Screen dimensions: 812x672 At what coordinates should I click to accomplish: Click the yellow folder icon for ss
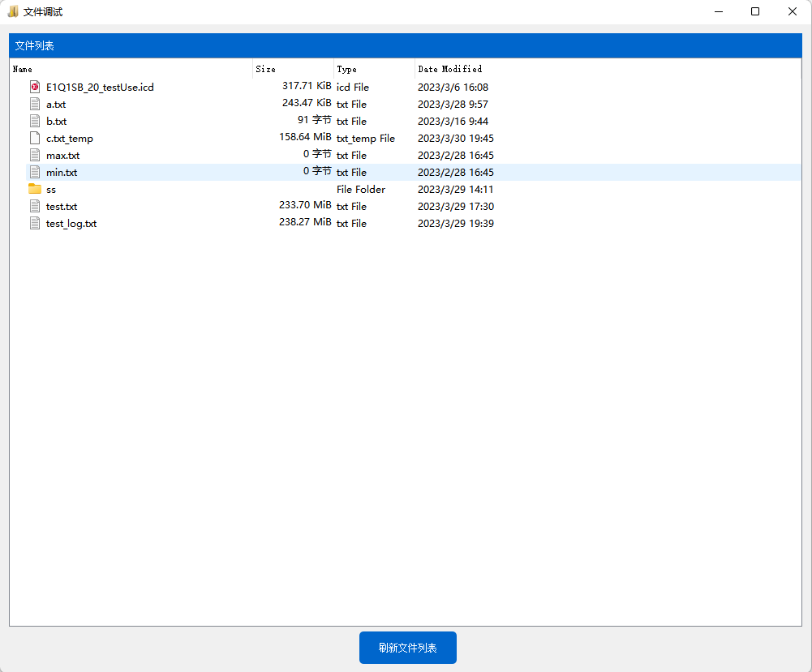point(35,189)
